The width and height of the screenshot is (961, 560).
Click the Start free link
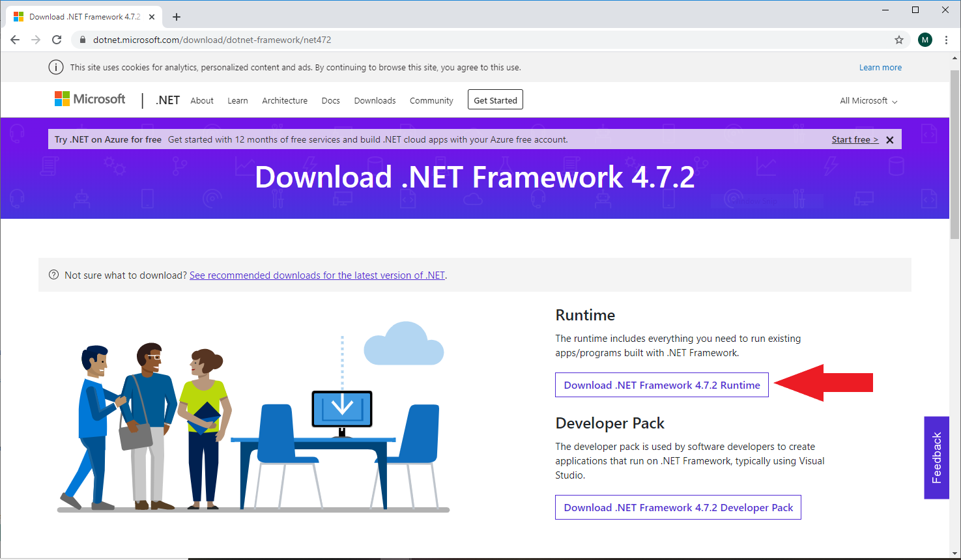[x=855, y=139]
